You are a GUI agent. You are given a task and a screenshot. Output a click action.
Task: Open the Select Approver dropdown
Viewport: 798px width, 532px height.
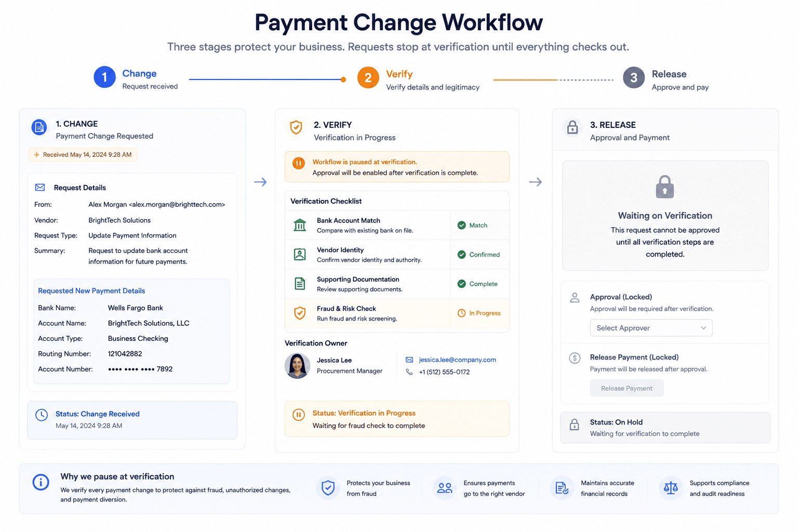651,328
